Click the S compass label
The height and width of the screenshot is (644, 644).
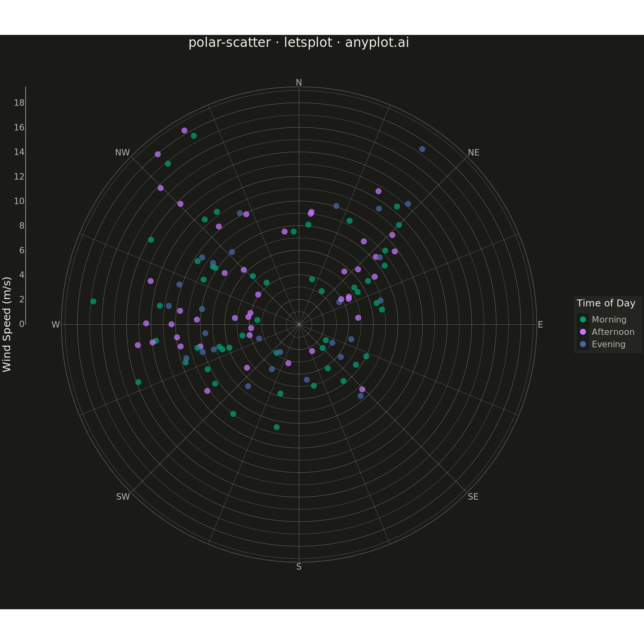pyautogui.click(x=299, y=567)
